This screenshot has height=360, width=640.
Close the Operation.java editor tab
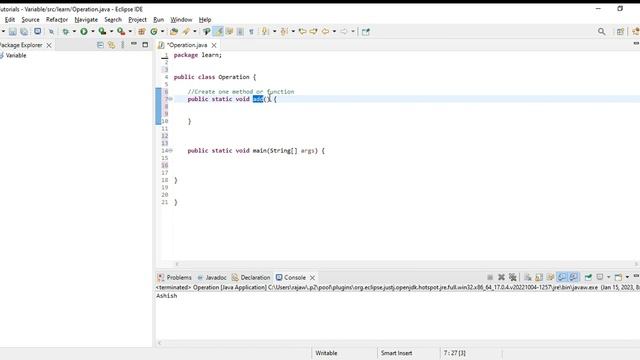[x=214, y=45]
